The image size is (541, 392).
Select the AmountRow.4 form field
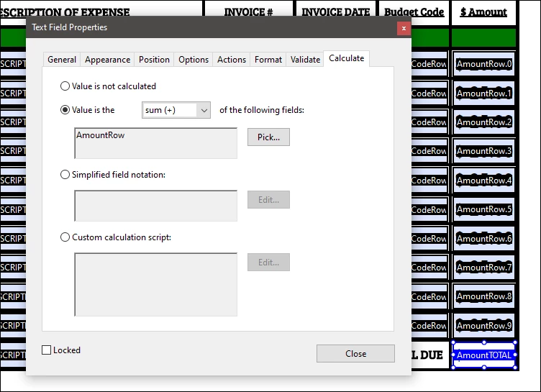(x=483, y=180)
